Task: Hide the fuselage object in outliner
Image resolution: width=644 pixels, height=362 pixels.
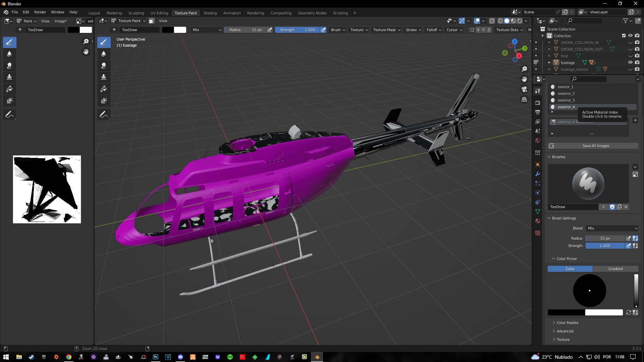Action: tap(630, 62)
